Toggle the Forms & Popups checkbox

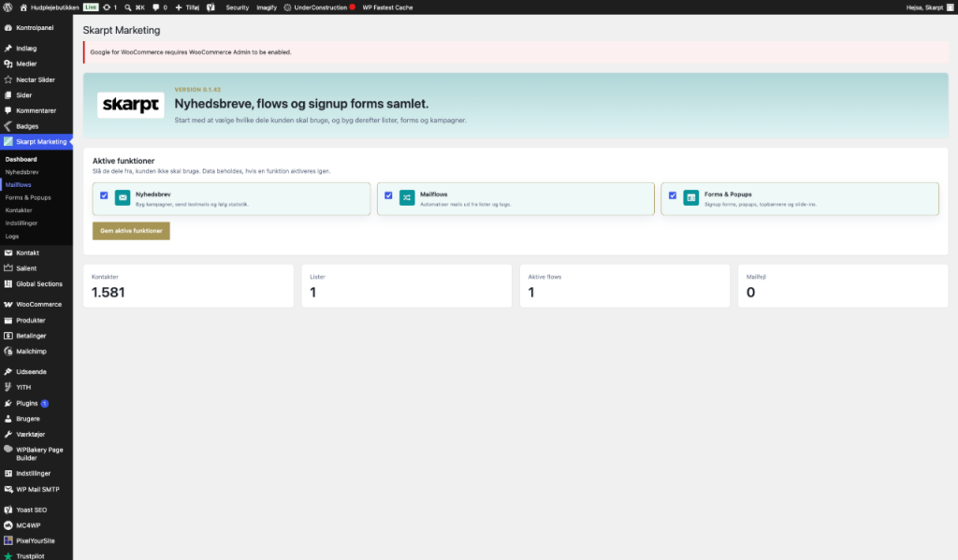click(x=673, y=195)
